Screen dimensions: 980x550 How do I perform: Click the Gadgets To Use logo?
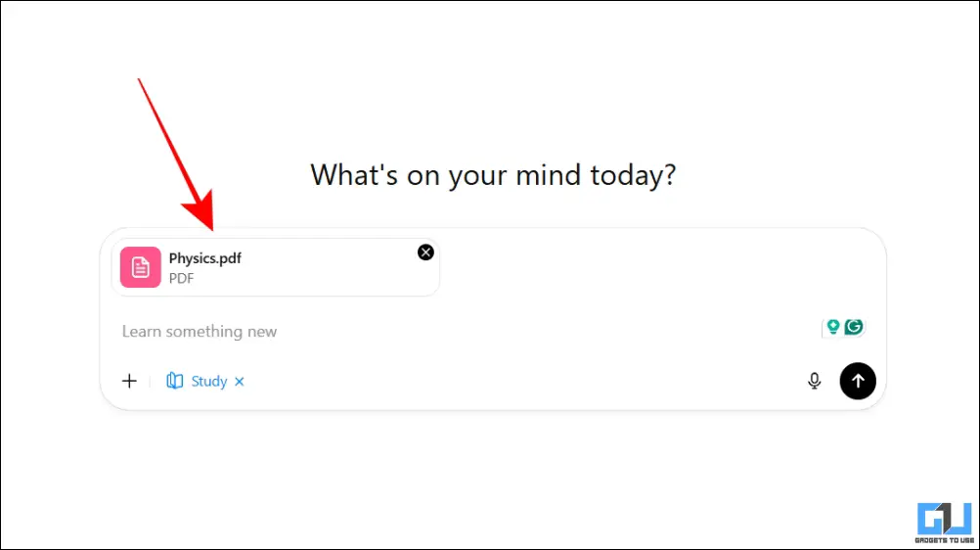pos(942,518)
